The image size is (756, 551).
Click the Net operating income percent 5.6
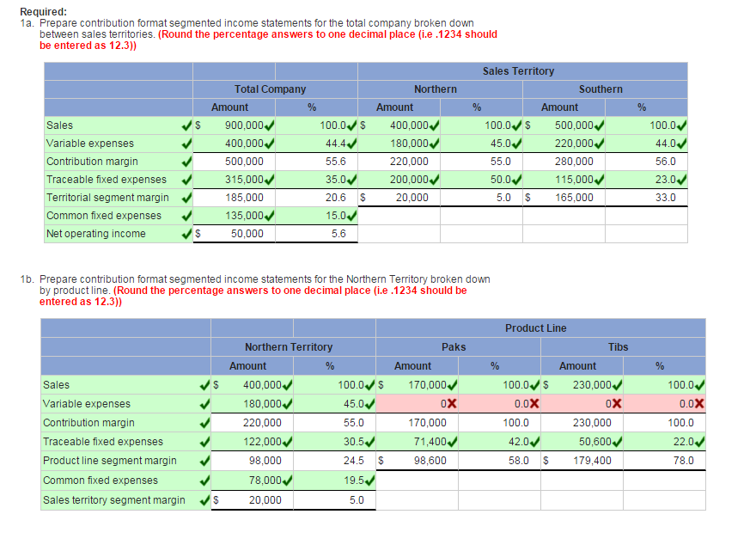(338, 234)
